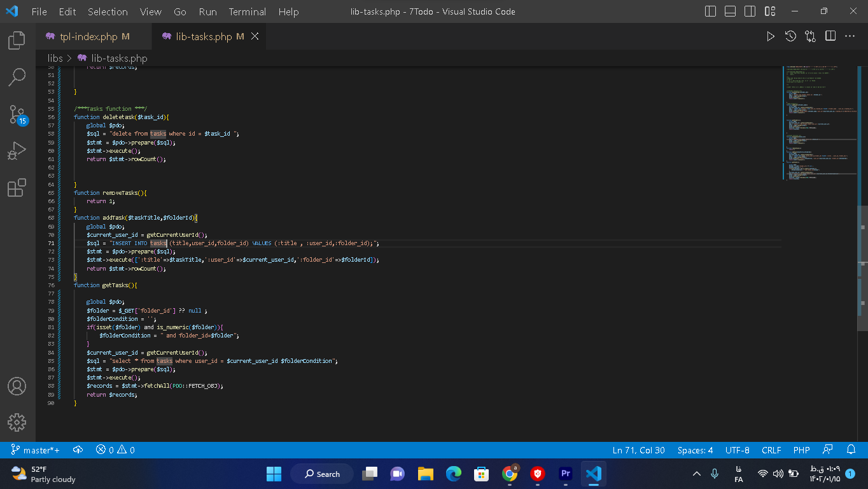Screen dimensions: 868x489
Task: Place cursor on function deletetask line
Action: point(121,117)
